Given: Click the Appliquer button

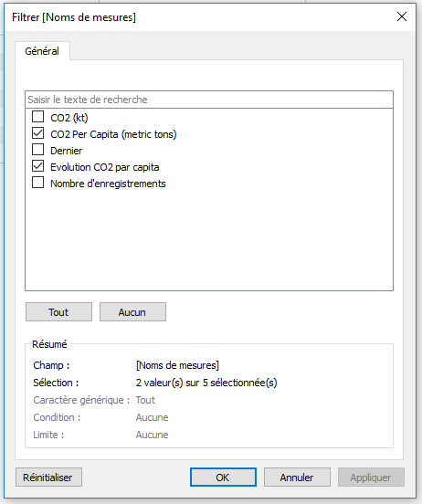Looking at the screenshot, I should pos(371,478).
